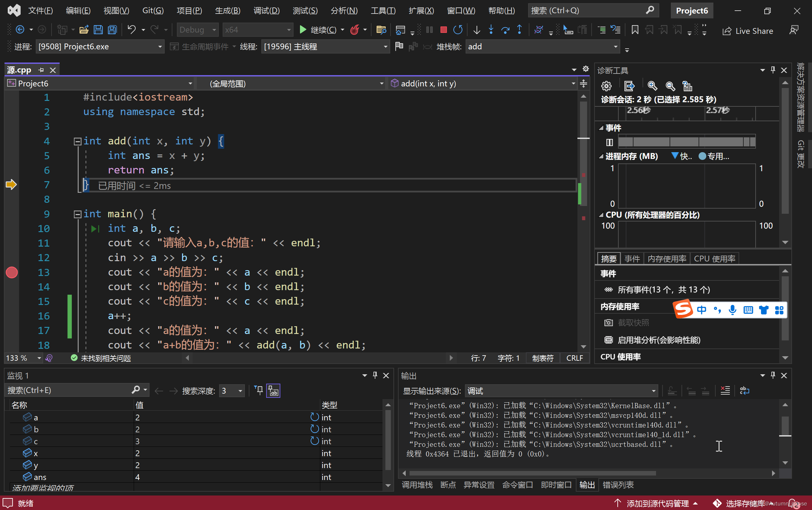Screen dimensions: 812x510
Task: Toggle the breakpoint on line 13
Action: [x=12, y=272]
